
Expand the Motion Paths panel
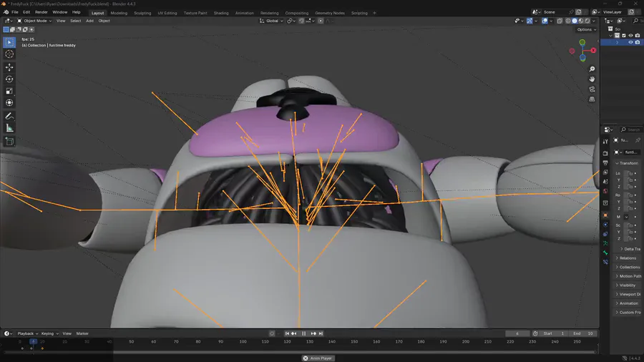click(x=628, y=276)
